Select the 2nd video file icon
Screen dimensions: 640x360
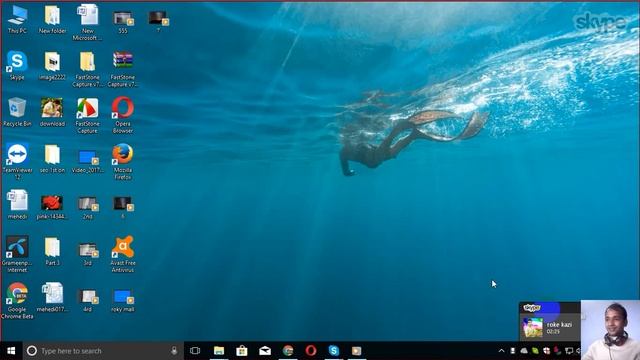click(x=87, y=207)
